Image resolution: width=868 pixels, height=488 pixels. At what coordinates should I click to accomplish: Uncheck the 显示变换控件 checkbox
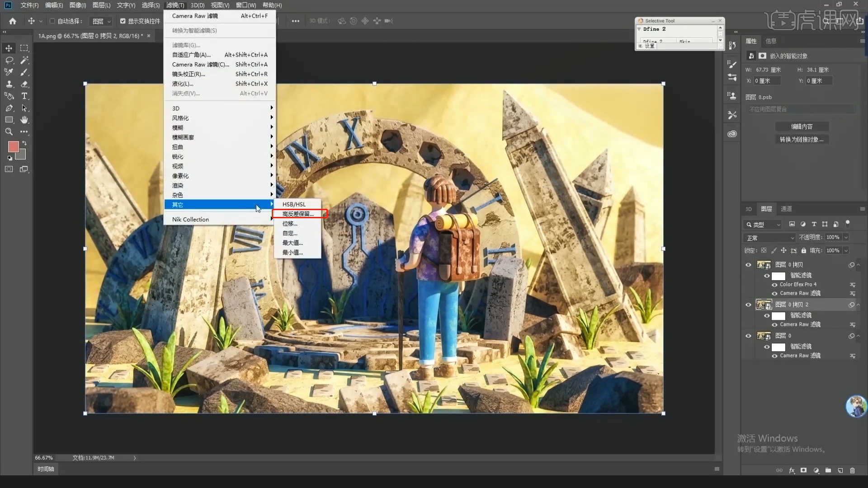tap(123, 21)
